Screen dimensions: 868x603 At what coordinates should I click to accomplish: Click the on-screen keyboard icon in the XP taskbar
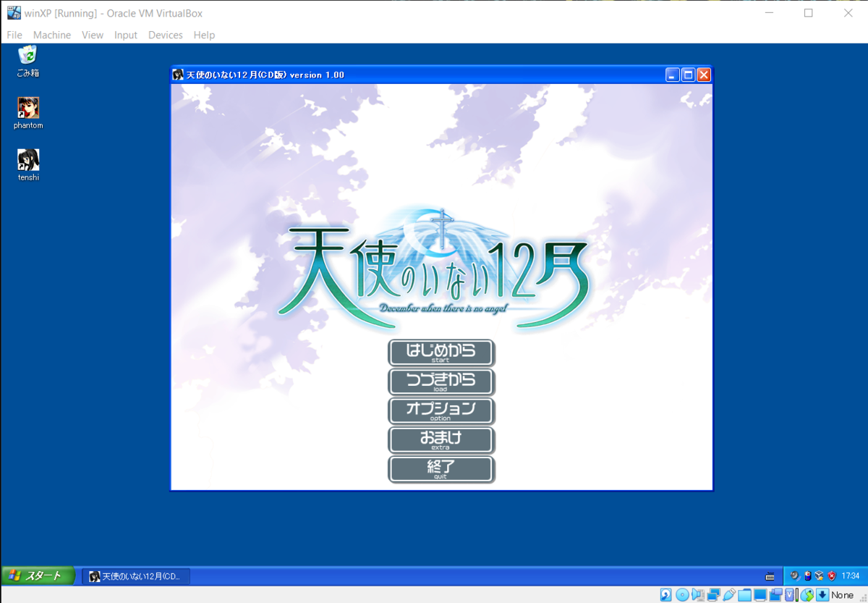770,576
